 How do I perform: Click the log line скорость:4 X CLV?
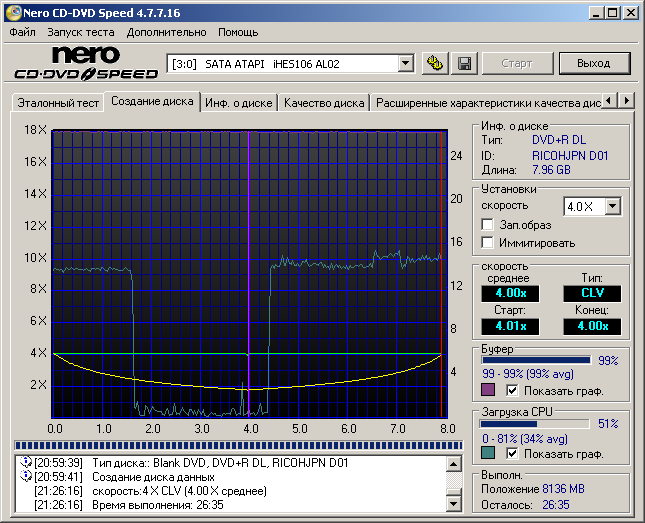pyautogui.click(x=179, y=491)
